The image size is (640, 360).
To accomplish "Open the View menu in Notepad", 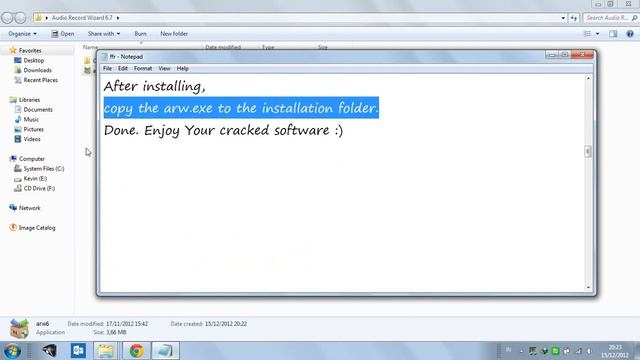I will tap(164, 69).
